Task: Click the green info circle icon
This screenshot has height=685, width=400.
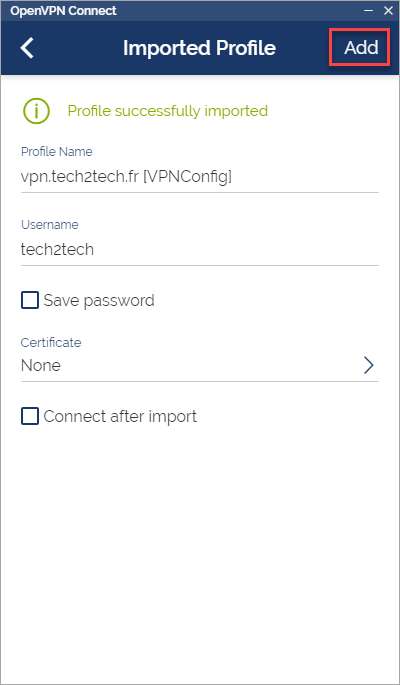Action: point(36,111)
